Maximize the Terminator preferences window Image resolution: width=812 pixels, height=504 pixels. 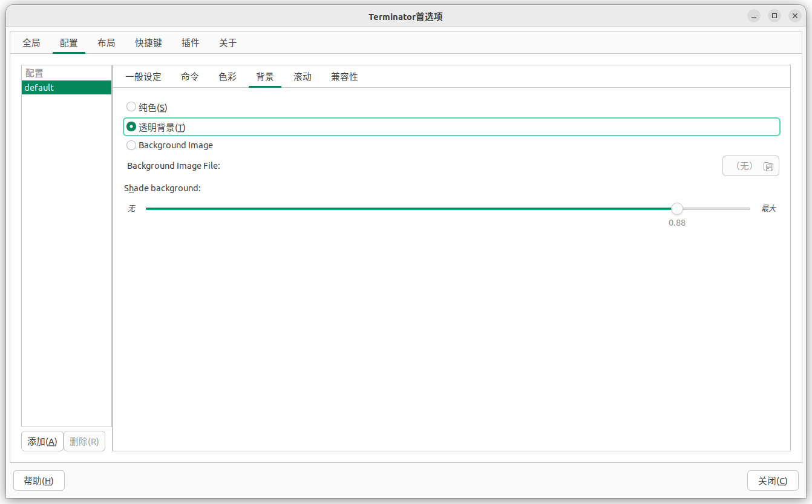pyautogui.click(x=774, y=16)
